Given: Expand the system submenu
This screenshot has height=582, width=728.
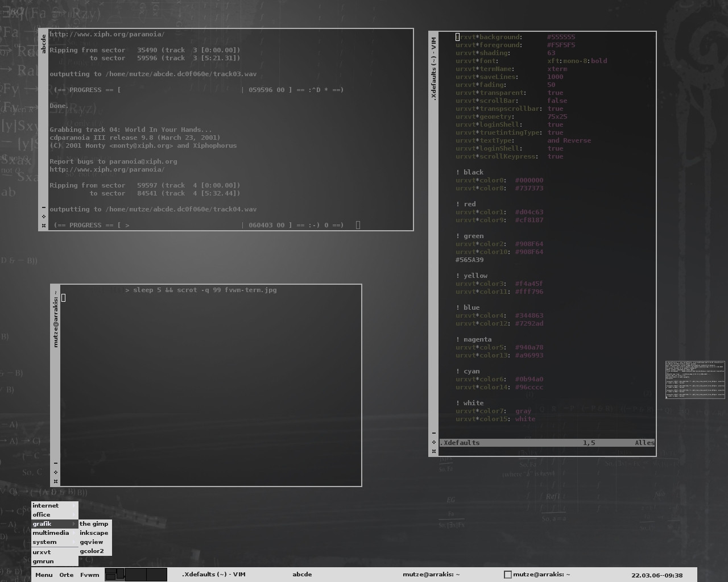Looking at the screenshot, I should (x=55, y=542).
